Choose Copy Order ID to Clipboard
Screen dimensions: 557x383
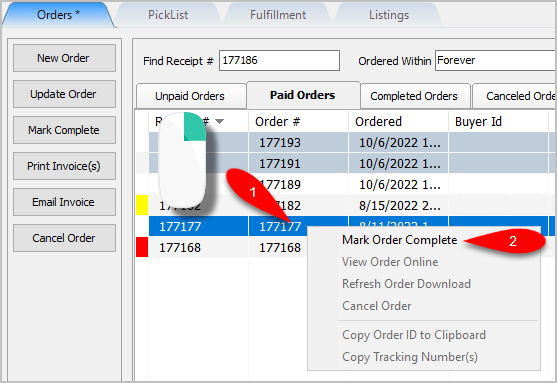(x=414, y=335)
